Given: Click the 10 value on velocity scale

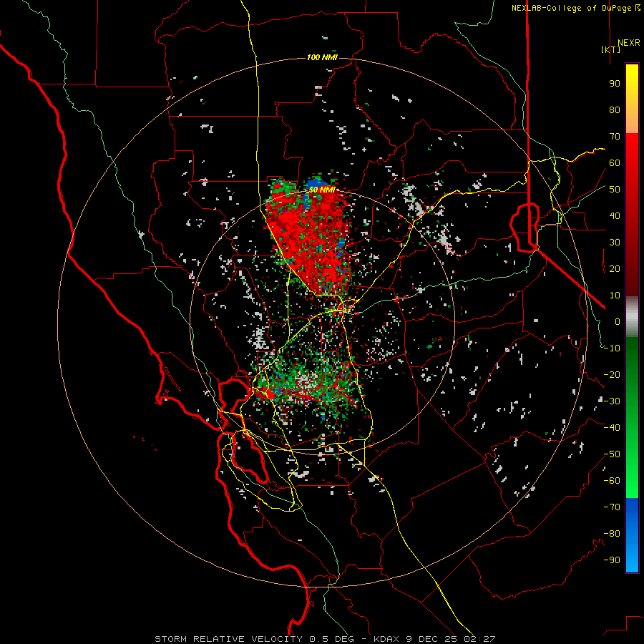Looking at the screenshot, I should [615, 296].
